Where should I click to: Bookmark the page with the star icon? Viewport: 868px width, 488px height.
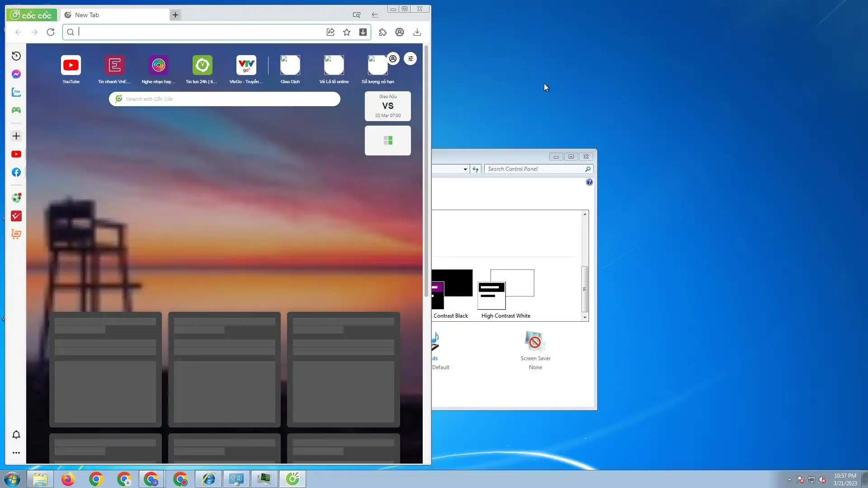click(x=347, y=32)
